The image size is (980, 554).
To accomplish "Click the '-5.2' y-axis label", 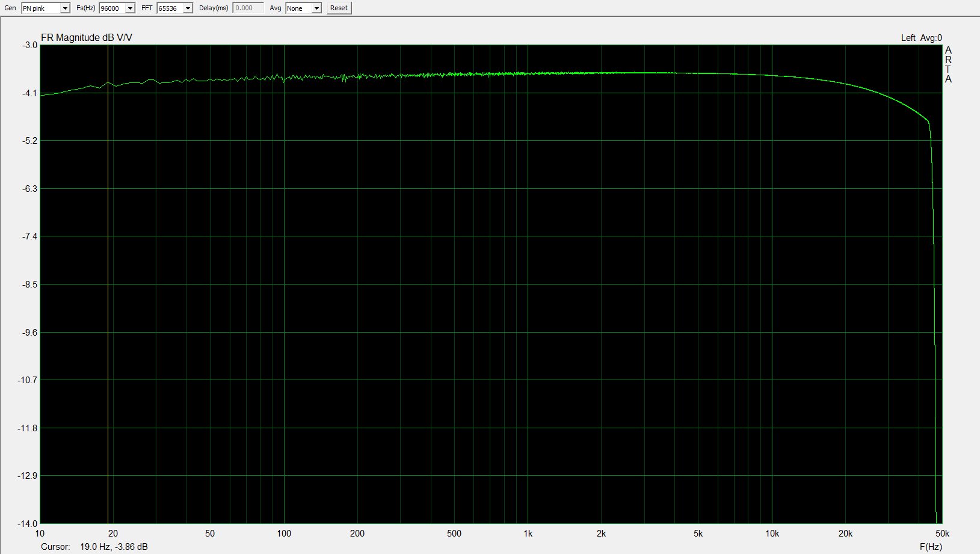I will point(30,141).
